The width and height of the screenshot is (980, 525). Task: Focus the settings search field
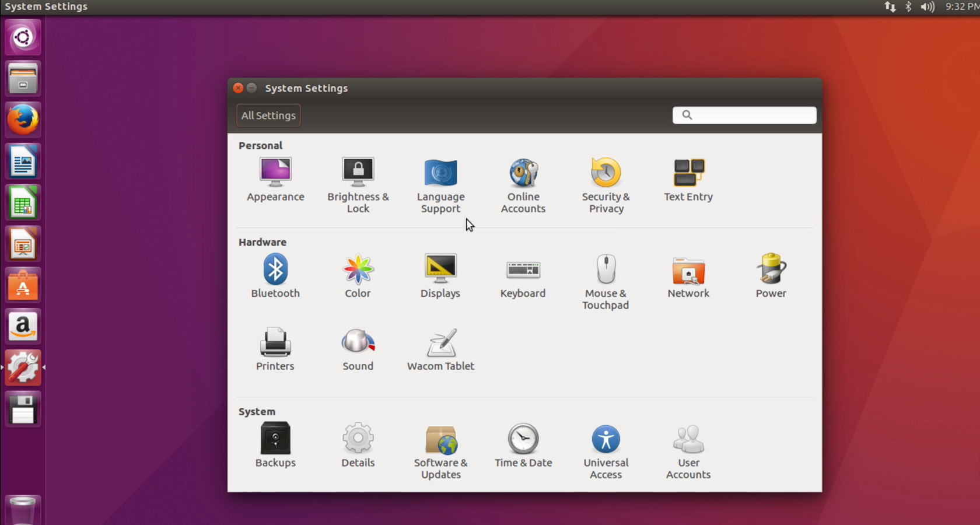pos(744,115)
